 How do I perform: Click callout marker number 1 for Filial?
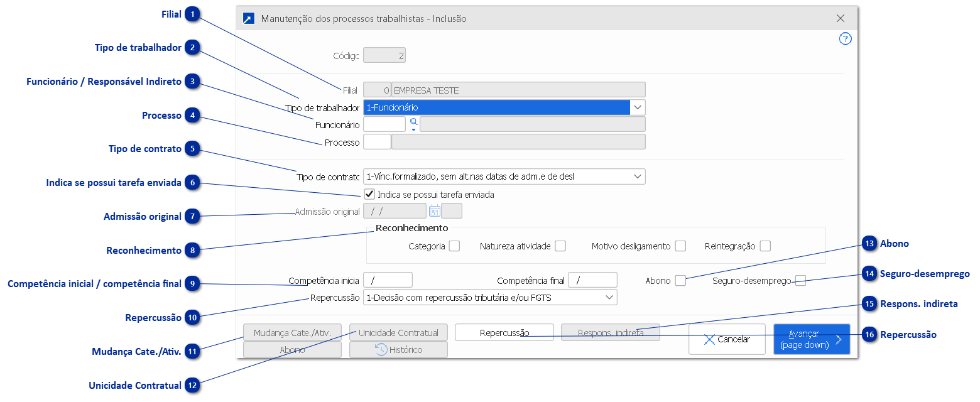(x=192, y=14)
